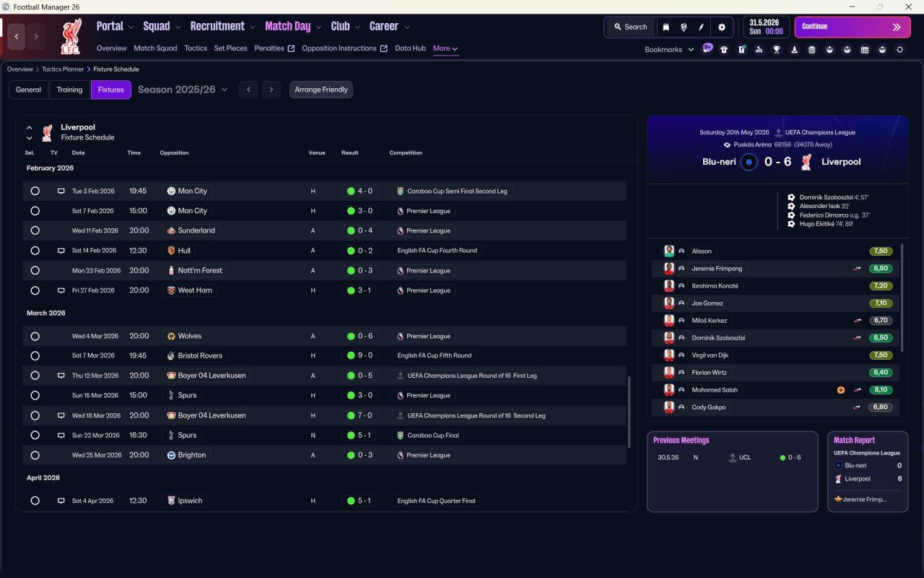Open the Recruitment dropdown menu
This screenshot has width=924, height=578.
click(222, 26)
